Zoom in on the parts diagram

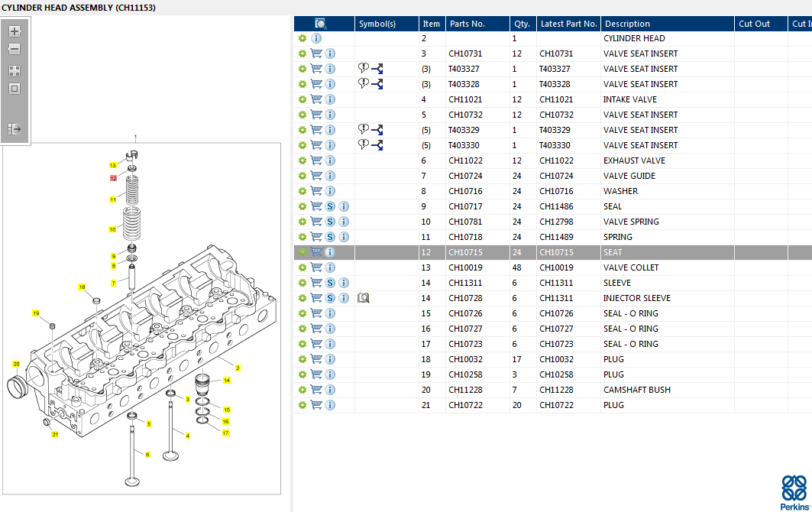[x=15, y=31]
